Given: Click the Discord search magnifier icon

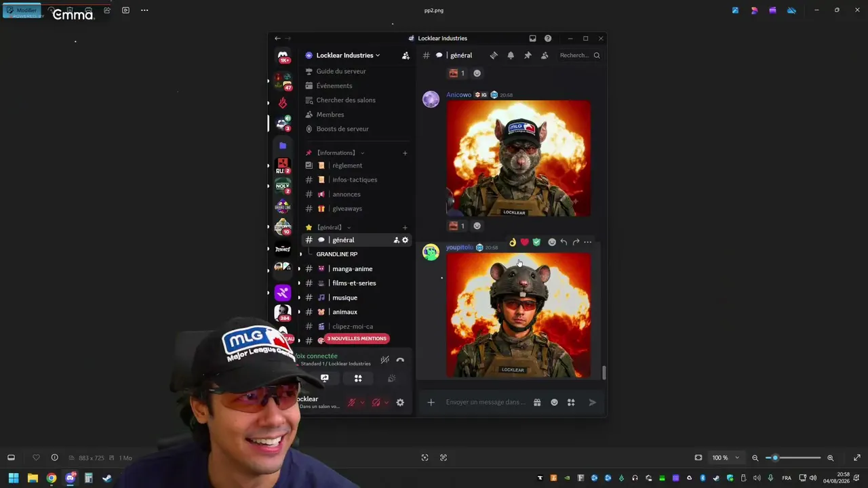Looking at the screenshot, I should coord(597,56).
